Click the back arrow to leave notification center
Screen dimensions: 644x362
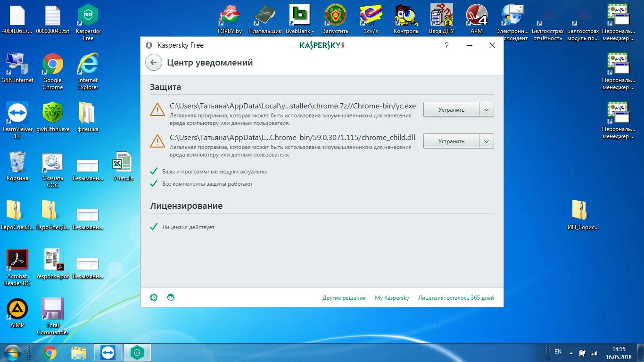pos(153,62)
